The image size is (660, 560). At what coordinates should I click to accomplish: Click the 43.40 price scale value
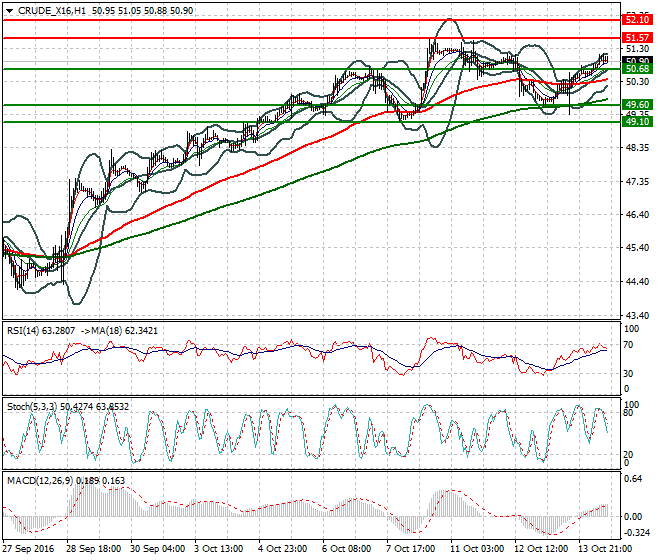point(637,315)
